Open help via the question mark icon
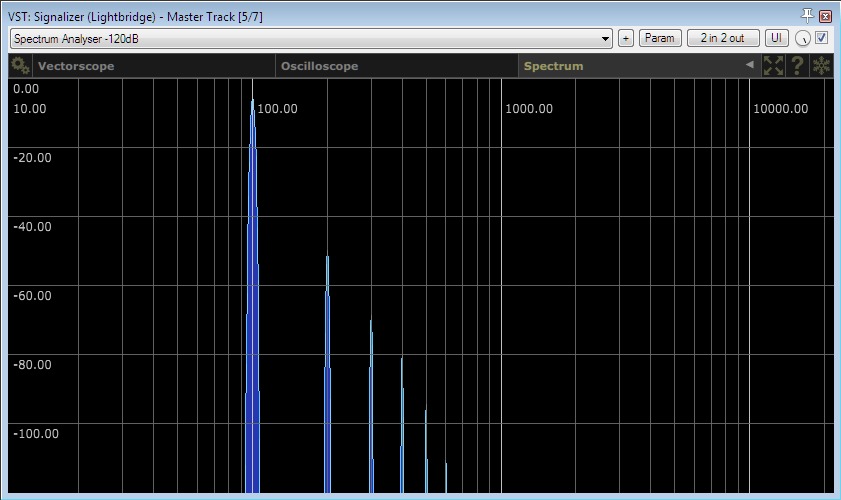 797,66
